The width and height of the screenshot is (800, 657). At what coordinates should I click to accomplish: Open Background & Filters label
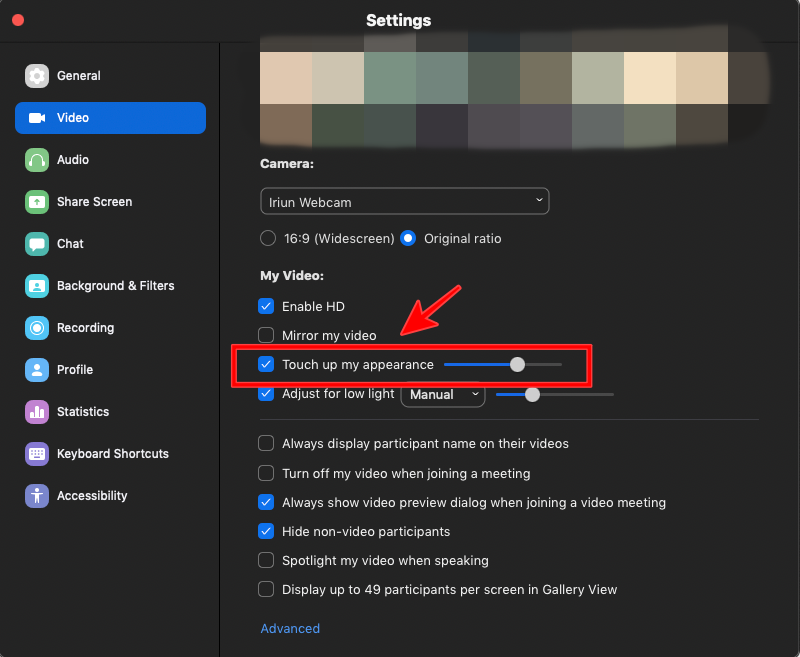click(x=116, y=286)
